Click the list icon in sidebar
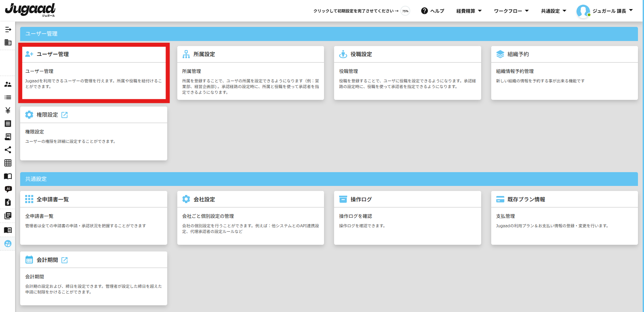Image resolution: width=644 pixels, height=312 pixels. pyautogui.click(x=8, y=97)
